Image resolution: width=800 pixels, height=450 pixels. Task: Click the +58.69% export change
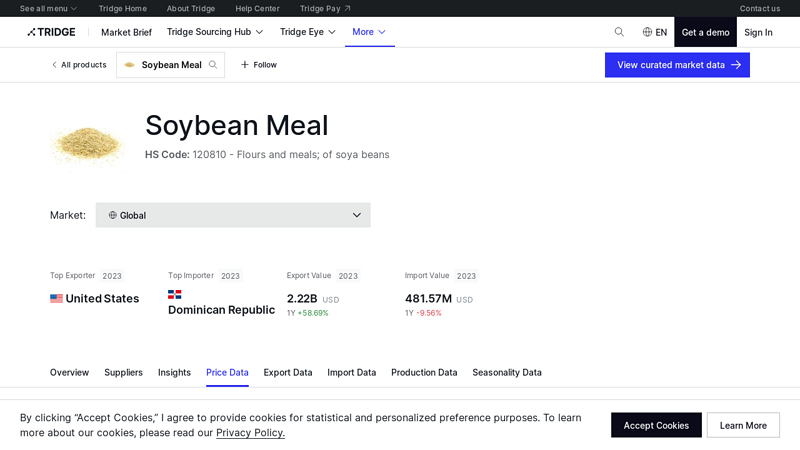click(313, 313)
